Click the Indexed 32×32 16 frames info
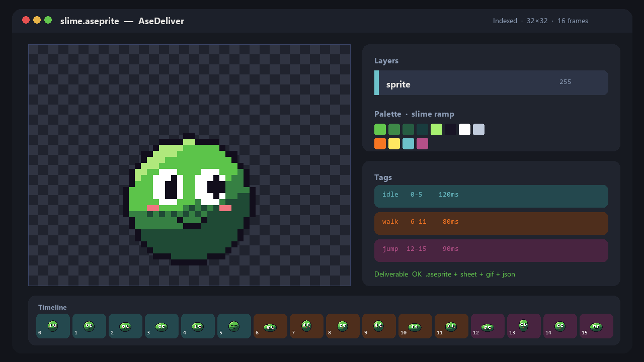Image resolution: width=644 pixels, height=362 pixels. point(540,21)
